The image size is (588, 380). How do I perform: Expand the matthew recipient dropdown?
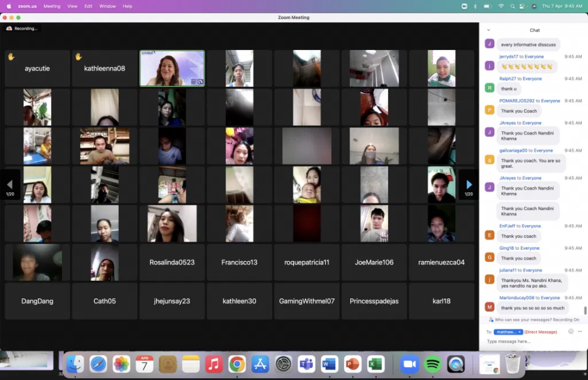[x=508, y=331]
